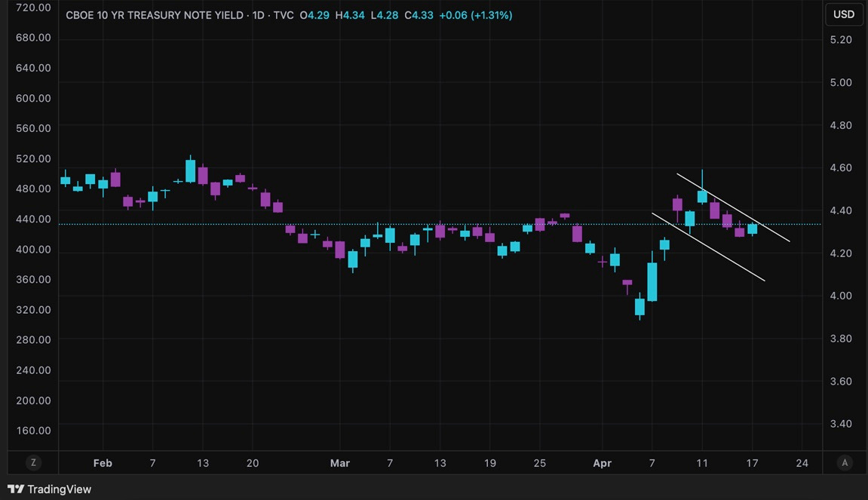Click the 3.40 right price axis label
Image resolution: width=868 pixels, height=500 pixels.
(841, 424)
